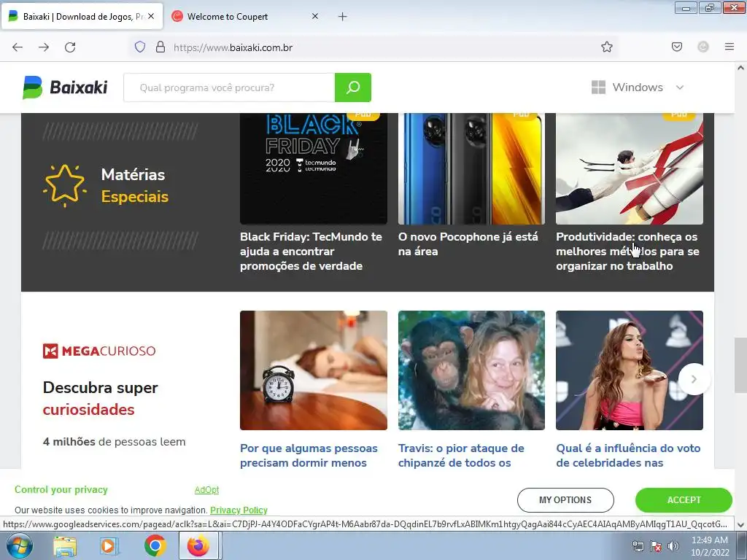The width and height of the screenshot is (747, 560).
Task: Click the Windows logo beside platform selector
Action: 598,87
